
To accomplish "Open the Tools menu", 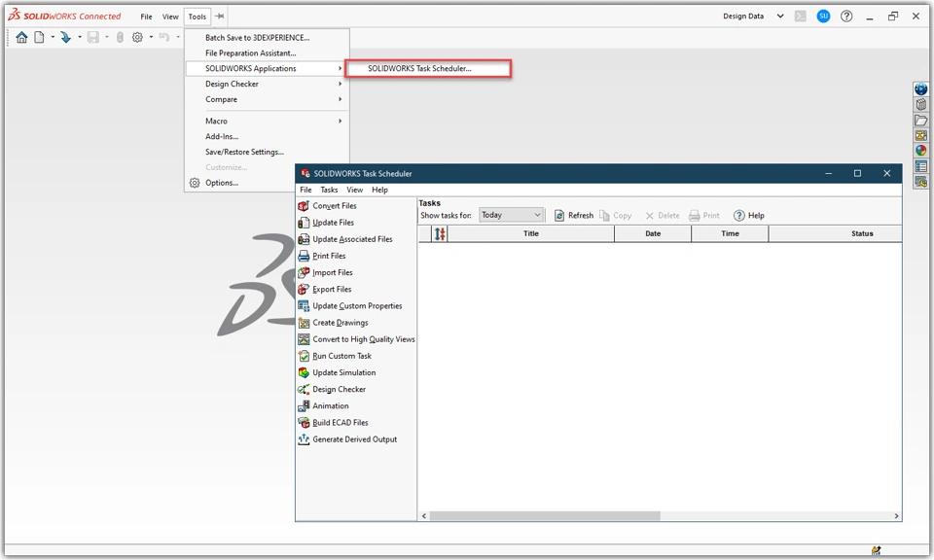I will tap(198, 17).
